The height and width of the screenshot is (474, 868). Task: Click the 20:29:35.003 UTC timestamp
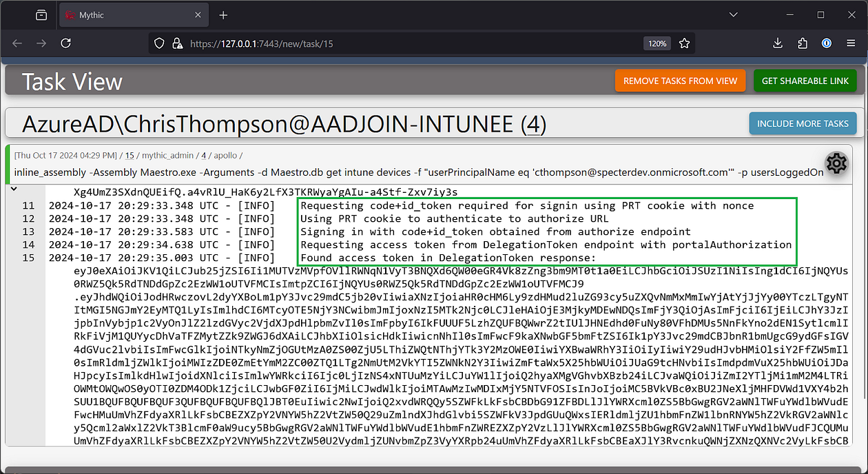click(x=134, y=258)
